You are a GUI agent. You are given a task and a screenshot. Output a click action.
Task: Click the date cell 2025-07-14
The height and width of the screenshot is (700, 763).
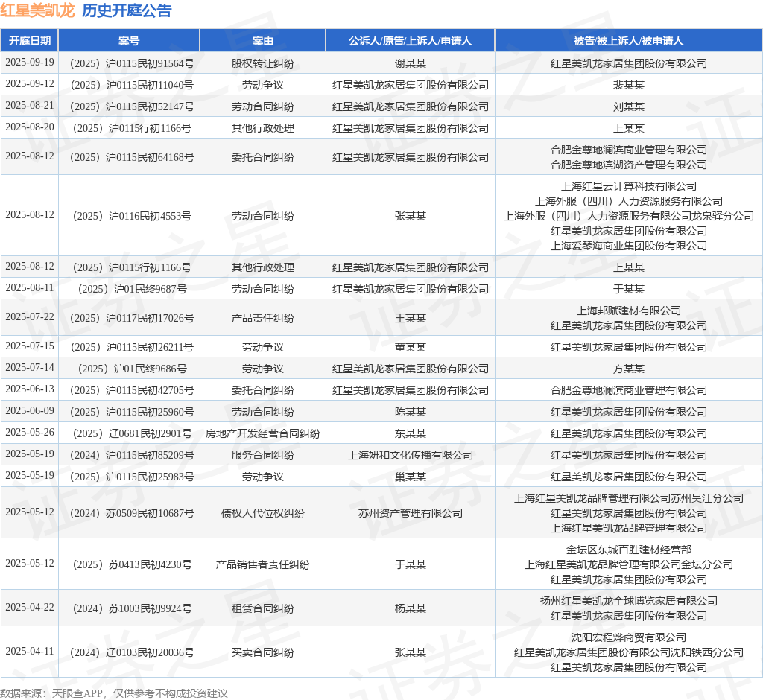[30, 367]
